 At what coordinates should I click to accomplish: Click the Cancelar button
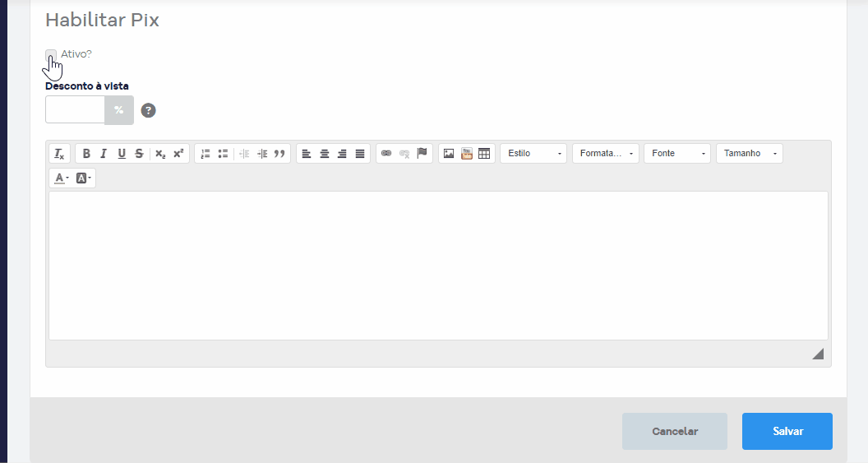coord(675,431)
